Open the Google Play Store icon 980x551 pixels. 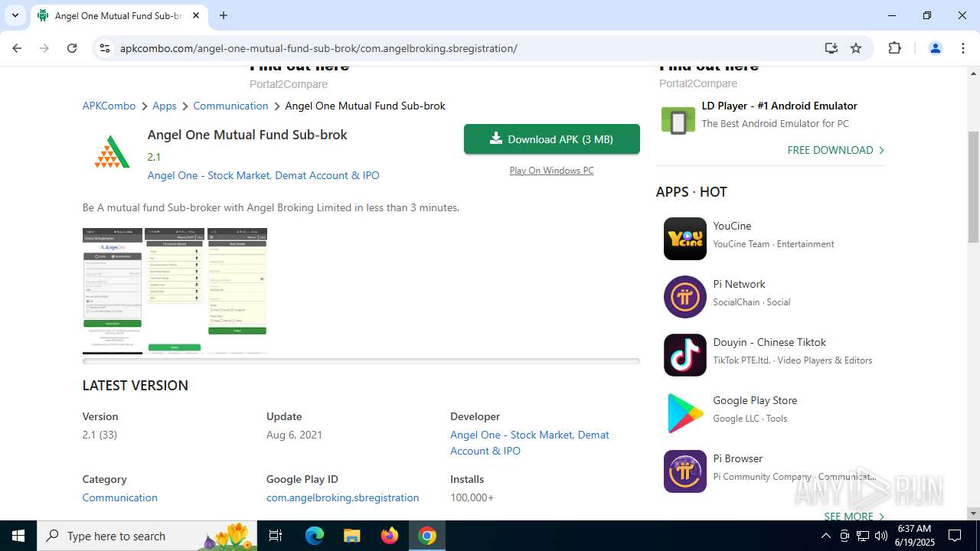tap(685, 413)
